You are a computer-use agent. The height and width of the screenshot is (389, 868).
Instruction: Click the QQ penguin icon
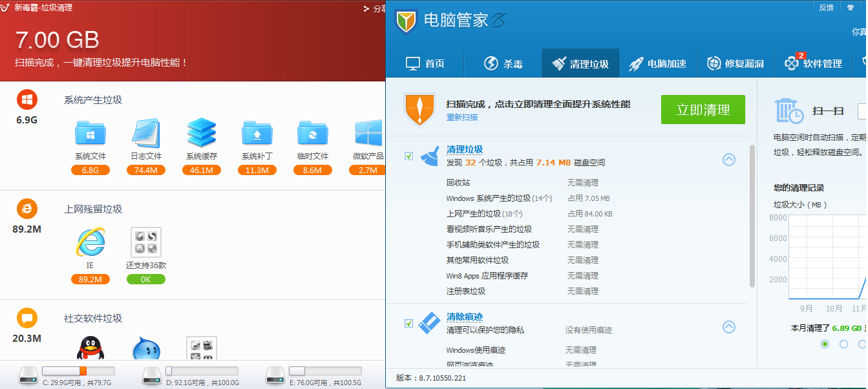click(x=90, y=349)
